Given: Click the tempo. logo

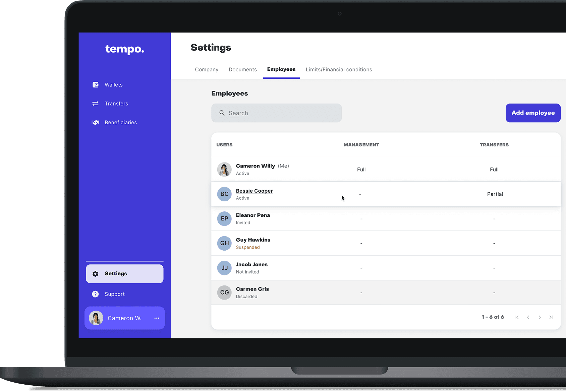Looking at the screenshot, I should (124, 50).
